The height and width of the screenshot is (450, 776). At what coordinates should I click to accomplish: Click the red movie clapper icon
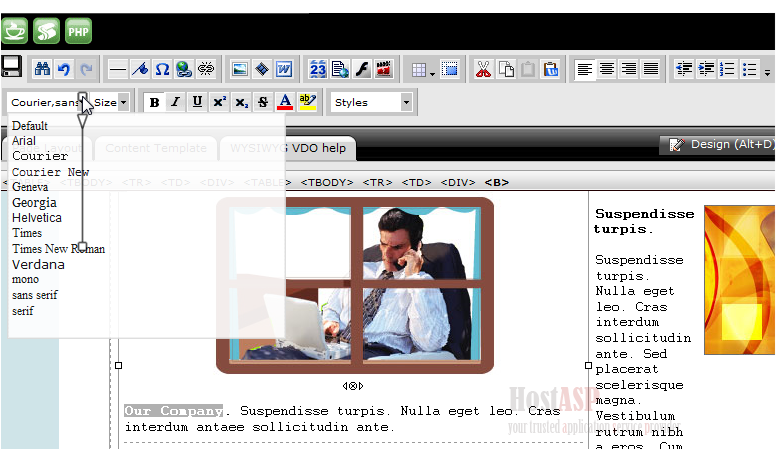[x=384, y=69]
